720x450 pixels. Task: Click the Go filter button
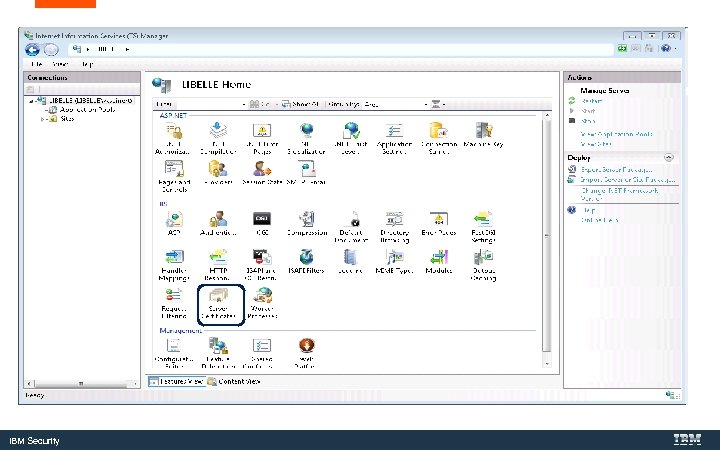coord(260,104)
